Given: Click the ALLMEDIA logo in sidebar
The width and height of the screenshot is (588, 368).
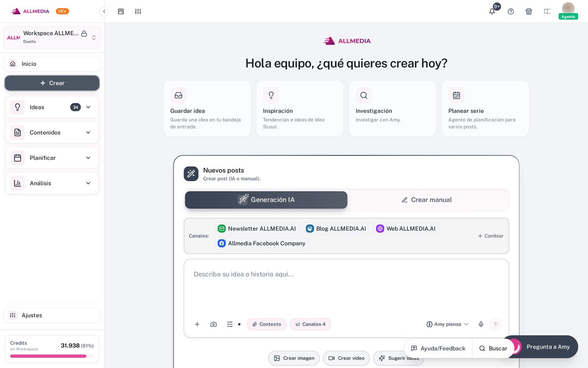Looking at the screenshot, I should point(31,11).
